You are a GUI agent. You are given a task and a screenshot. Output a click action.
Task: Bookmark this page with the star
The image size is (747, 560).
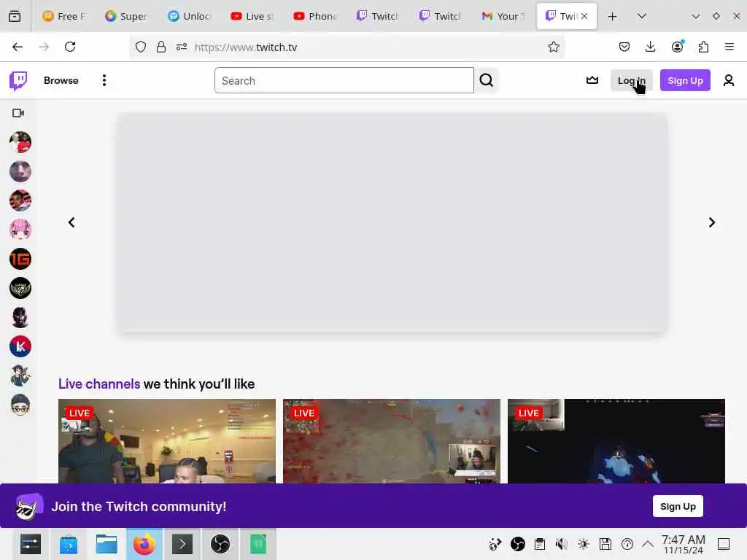(x=553, y=47)
